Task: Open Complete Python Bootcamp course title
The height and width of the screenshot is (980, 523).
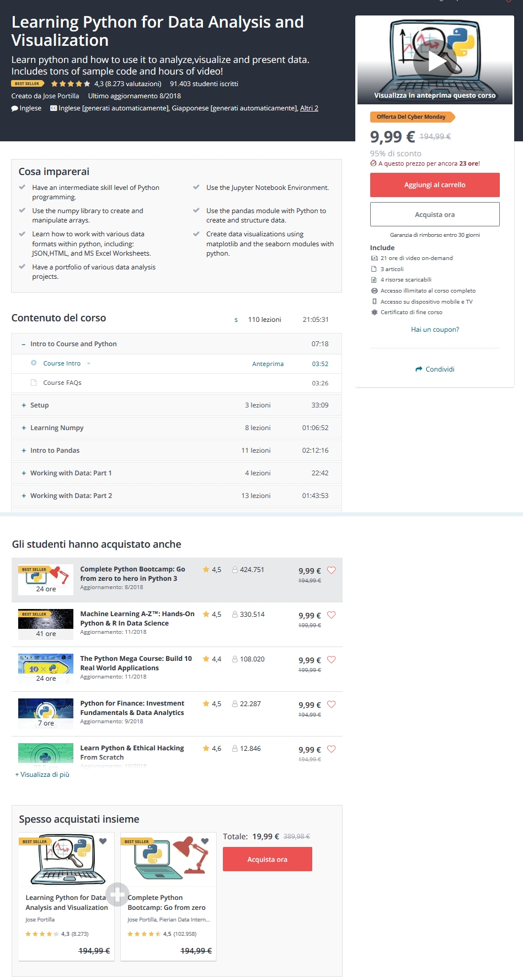Action: tap(133, 574)
